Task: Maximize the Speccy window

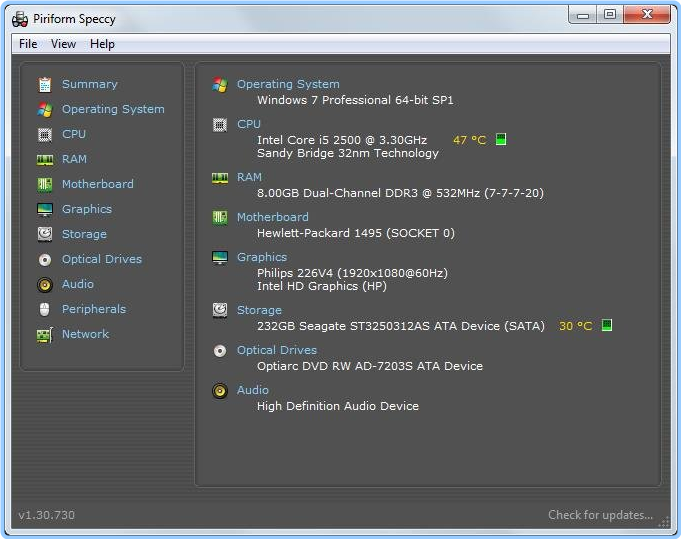Action: (610, 15)
